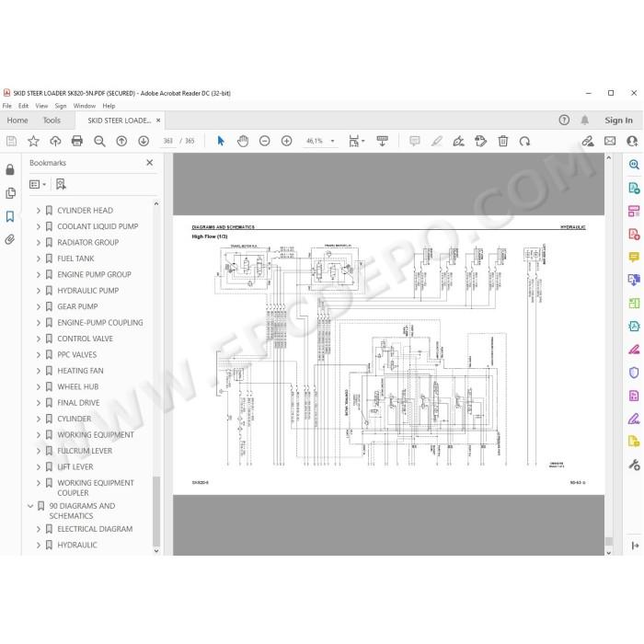644x644 pixels.
Task: Delete page with trash icon
Action: [x=503, y=142]
